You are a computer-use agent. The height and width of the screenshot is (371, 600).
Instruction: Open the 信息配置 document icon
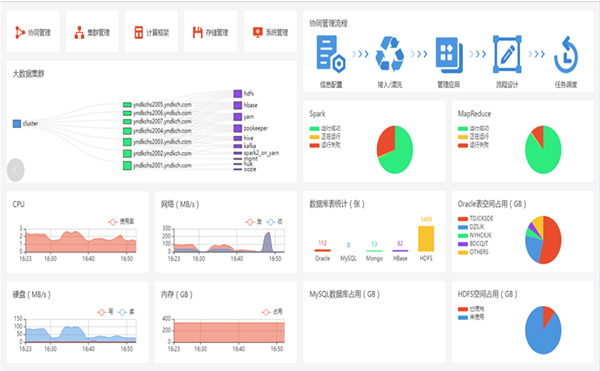click(331, 54)
